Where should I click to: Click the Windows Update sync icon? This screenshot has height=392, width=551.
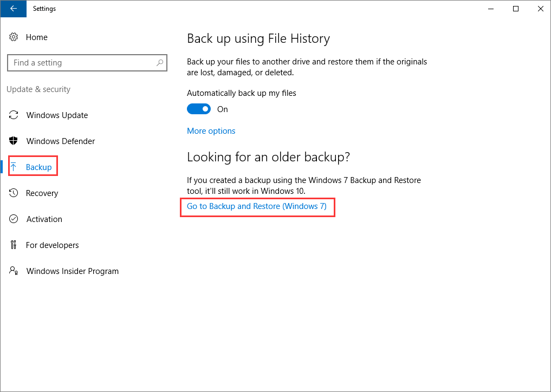[x=14, y=115]
